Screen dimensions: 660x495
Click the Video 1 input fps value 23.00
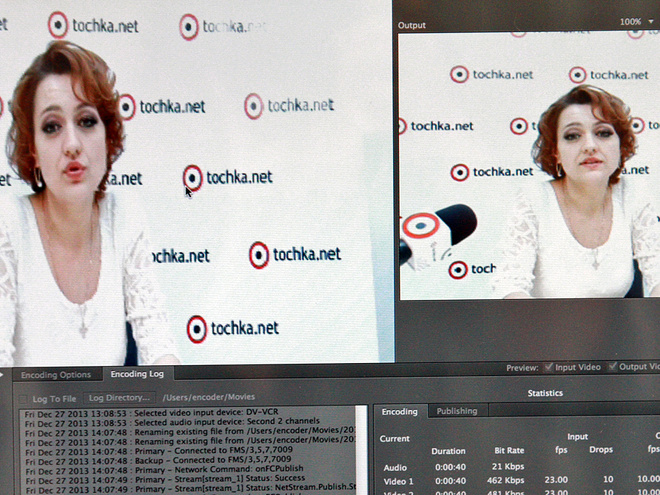tap(556, 480)
